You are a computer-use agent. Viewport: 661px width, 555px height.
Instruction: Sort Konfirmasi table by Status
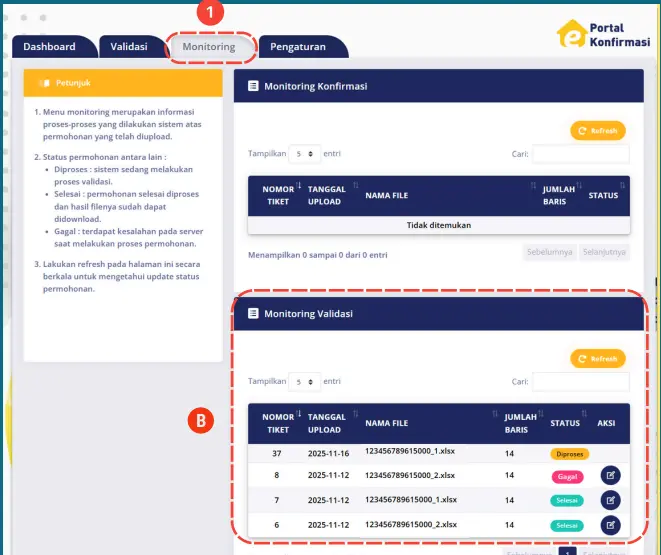[x=606, y=196]
